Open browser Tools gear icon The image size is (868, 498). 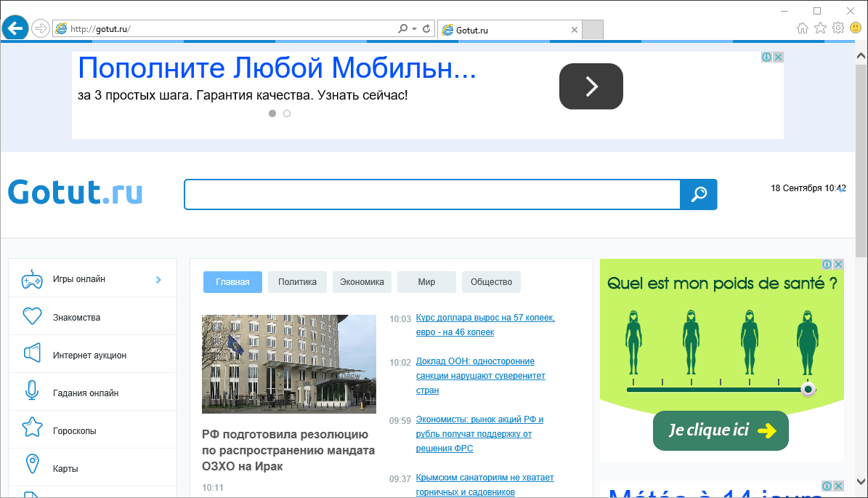[x=838, y=28]
